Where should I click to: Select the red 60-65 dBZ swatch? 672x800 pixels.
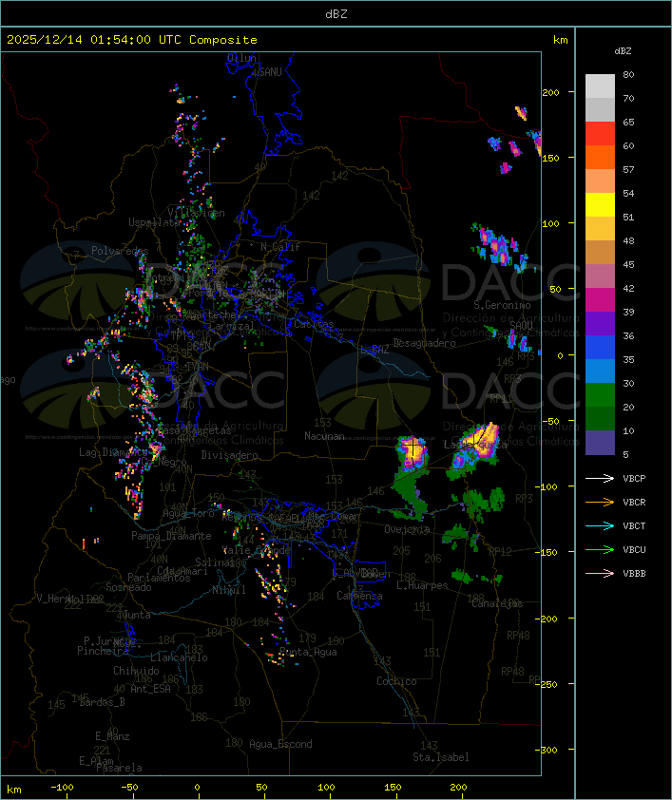click(600, 134)
